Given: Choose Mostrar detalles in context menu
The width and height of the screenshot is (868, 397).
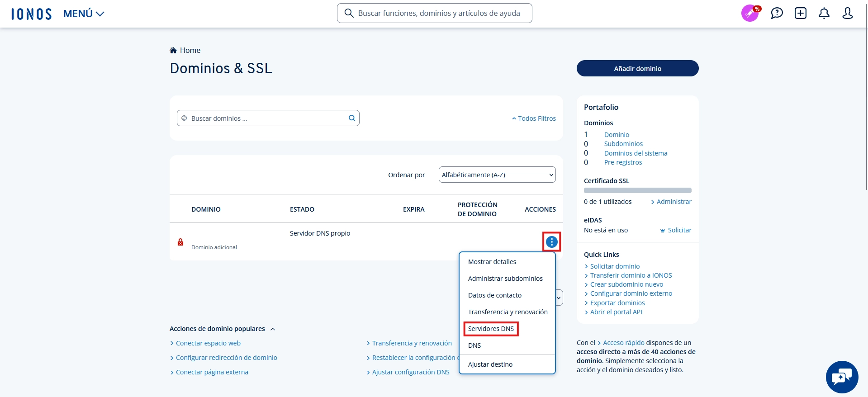Looking at the screenshot, I should (x=492, y=262).
